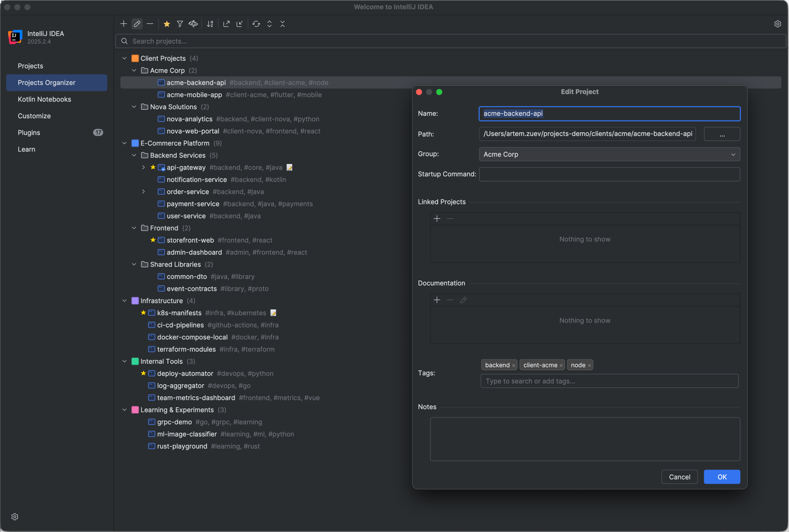
Task: Select the acme-mobile-app project row
Action: 451,94
